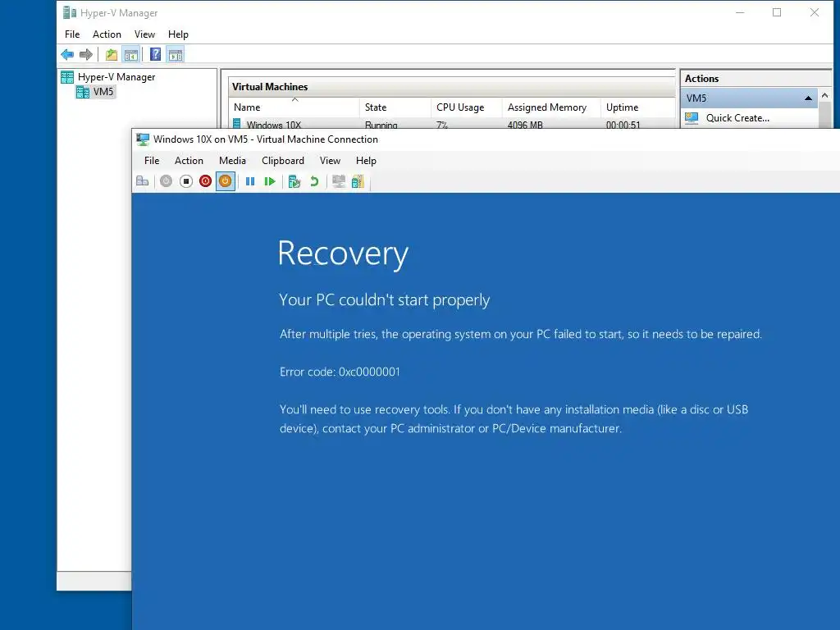Close the Hyper-V Manager window
840x630 pixels.
pos(815,12)
